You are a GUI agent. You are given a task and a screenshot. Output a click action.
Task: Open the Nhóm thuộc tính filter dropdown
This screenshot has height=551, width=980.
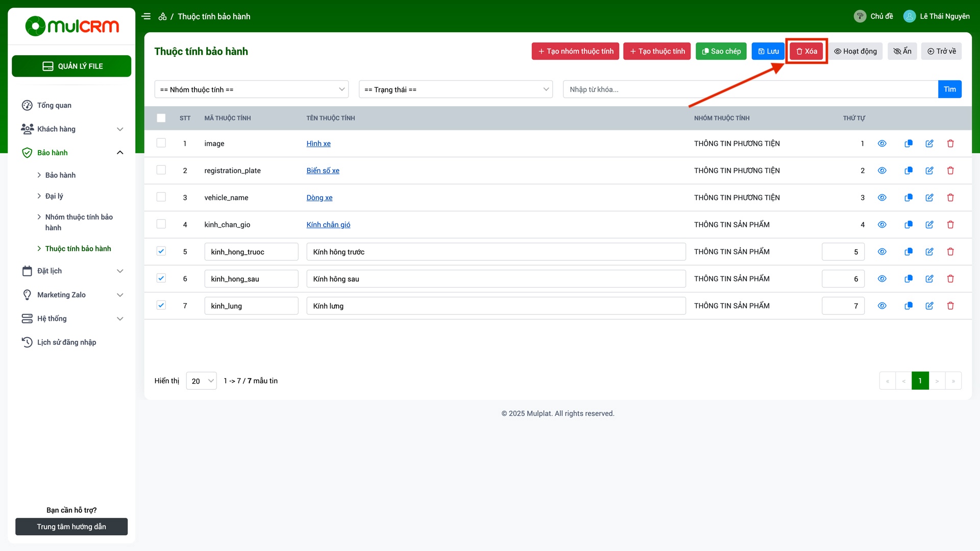(x=251, y=89)
